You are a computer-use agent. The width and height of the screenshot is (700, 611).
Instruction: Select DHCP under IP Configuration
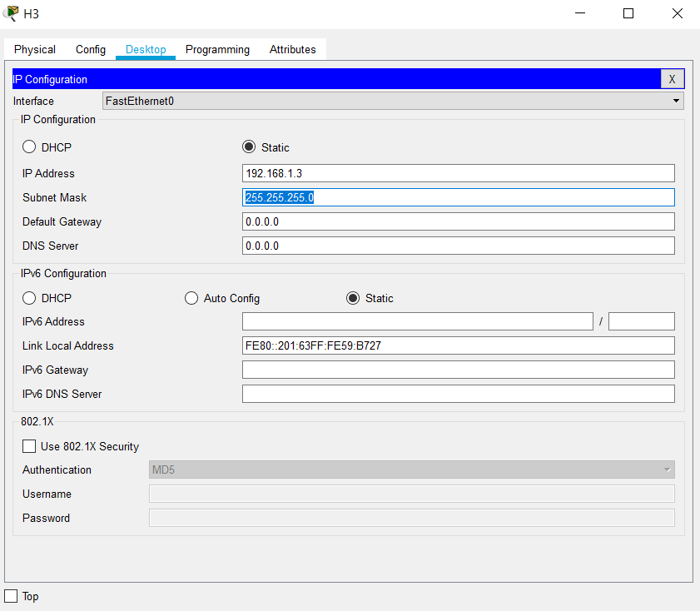click(30, 147)
